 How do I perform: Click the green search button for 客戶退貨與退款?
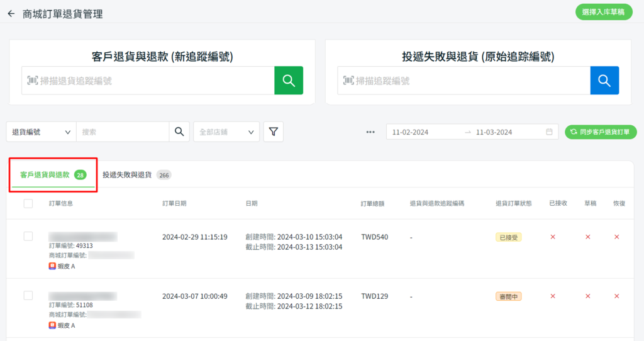289,81
